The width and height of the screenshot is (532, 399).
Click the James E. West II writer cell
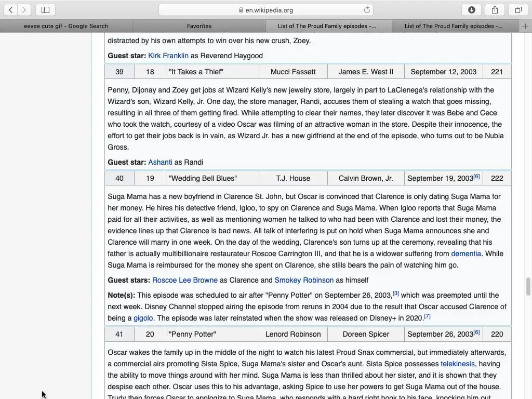[x=366, y=72]
